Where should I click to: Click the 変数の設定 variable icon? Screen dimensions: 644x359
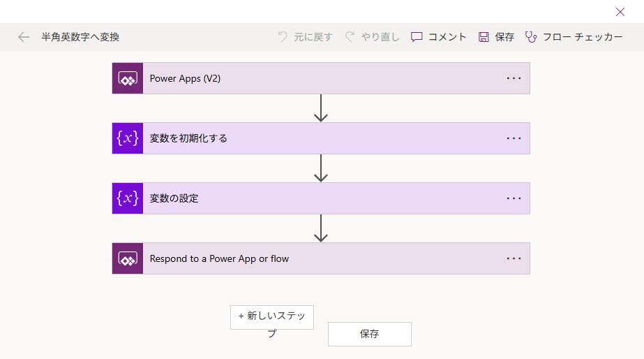(128, 198)
